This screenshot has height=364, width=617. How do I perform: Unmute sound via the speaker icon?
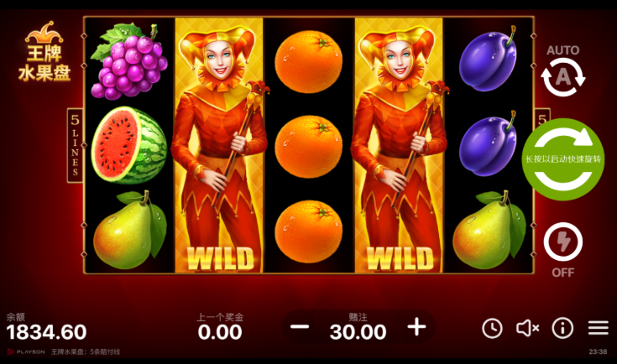click(x=528, y=328)
